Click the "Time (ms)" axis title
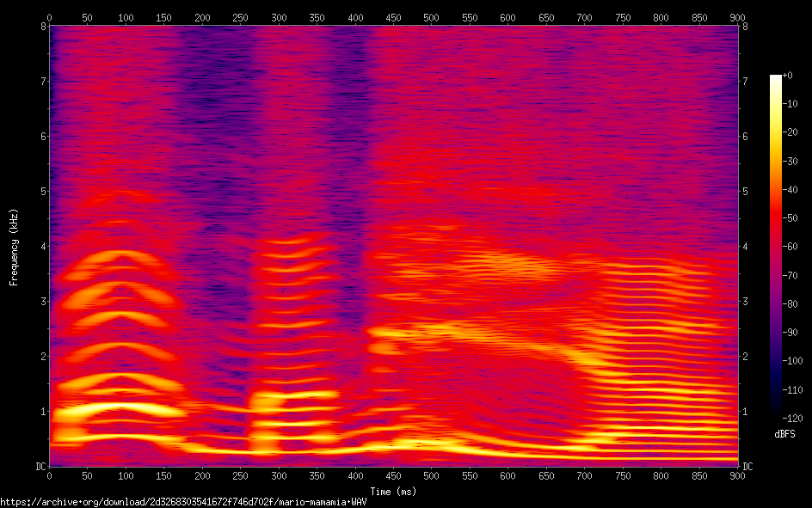The height and width of the screenshot is (508, 812). coord(393,491)
